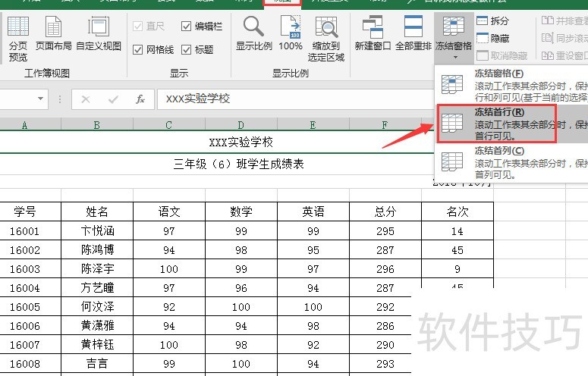Select column B header
Viewport: 588px width, 376px height.
tap(97, 125)
